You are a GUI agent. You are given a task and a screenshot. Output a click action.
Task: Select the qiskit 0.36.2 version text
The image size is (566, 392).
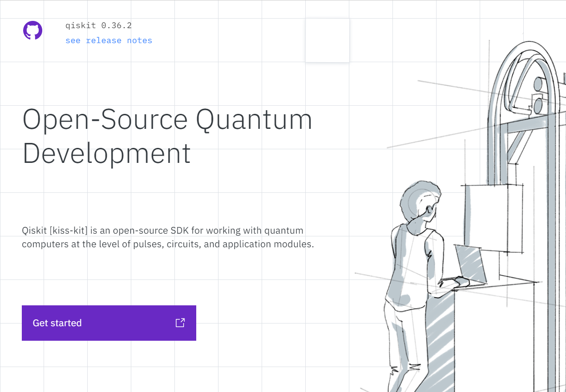coord(99,25)
